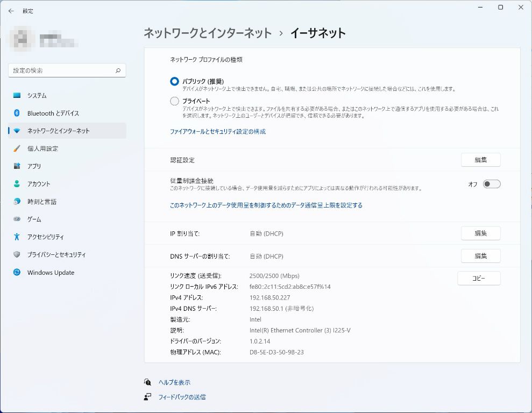Toggle the 従量制課金接続 switch on

491,184
